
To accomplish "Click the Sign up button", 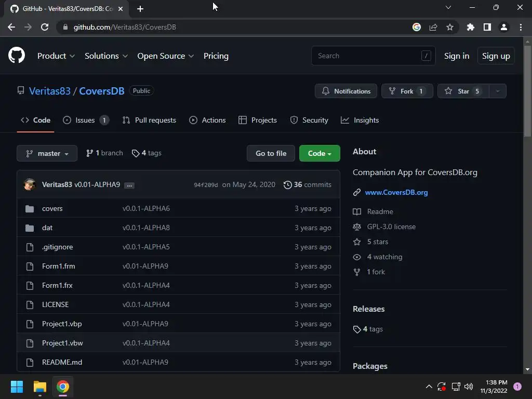I will tap(496, 56).
